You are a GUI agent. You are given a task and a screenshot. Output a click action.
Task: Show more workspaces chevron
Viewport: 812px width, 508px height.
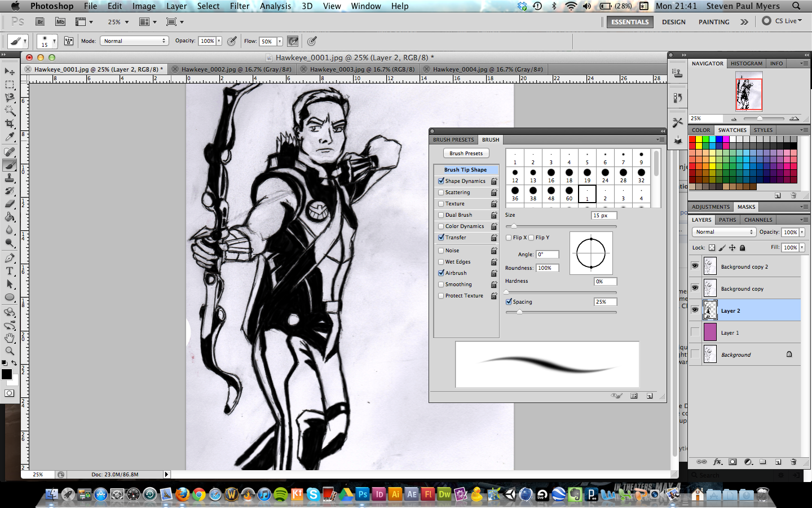click(x=744, y=22)
